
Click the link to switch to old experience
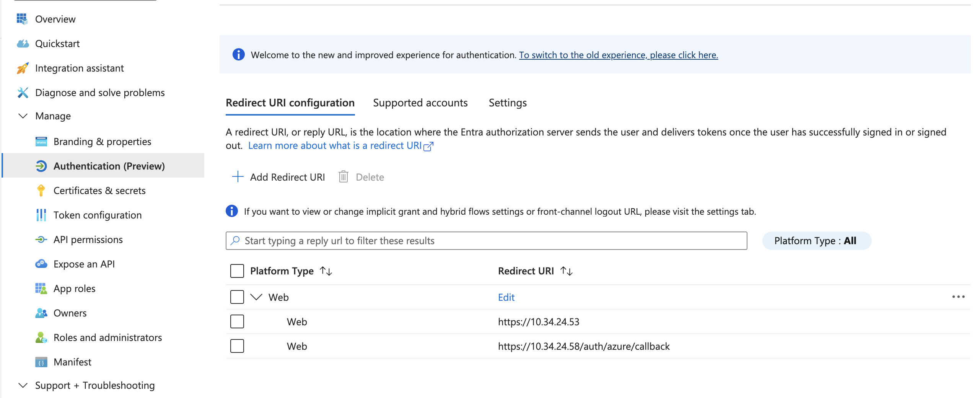click(x=618, y=55)
